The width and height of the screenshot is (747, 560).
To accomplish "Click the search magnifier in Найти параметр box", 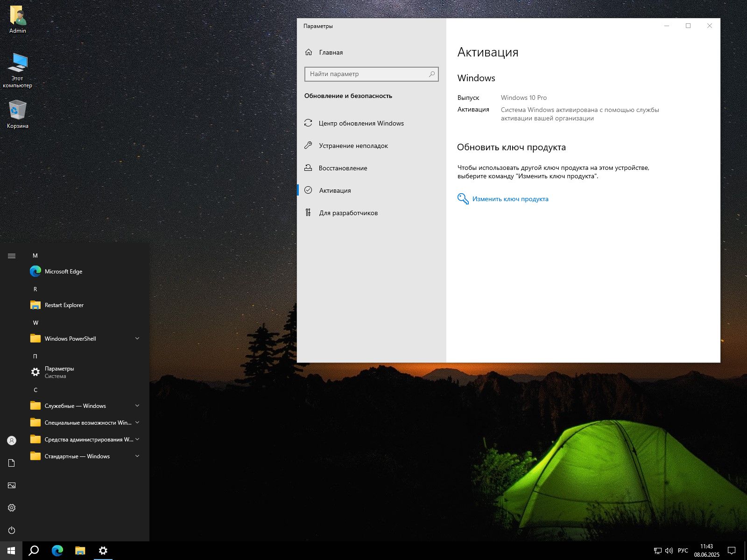I will click(432, 74).
